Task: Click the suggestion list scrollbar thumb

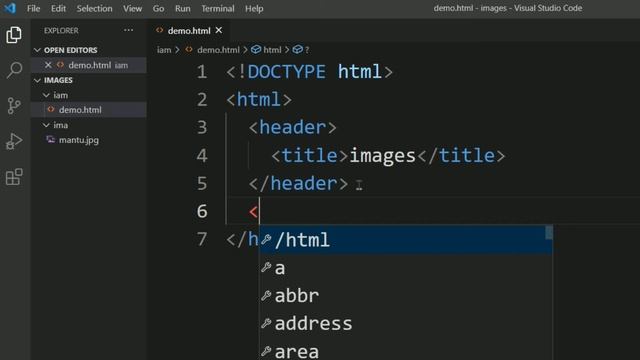Action: (x=549, y=233)
